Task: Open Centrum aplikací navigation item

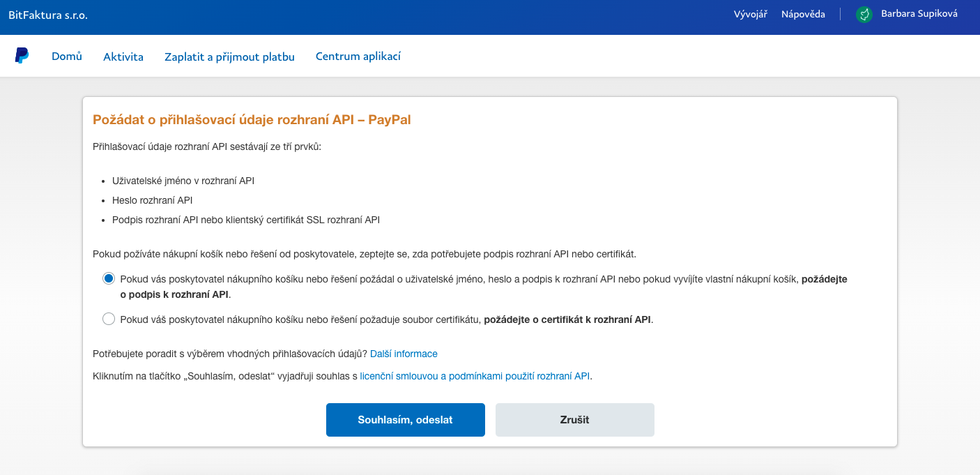Action: click(358, 56)
